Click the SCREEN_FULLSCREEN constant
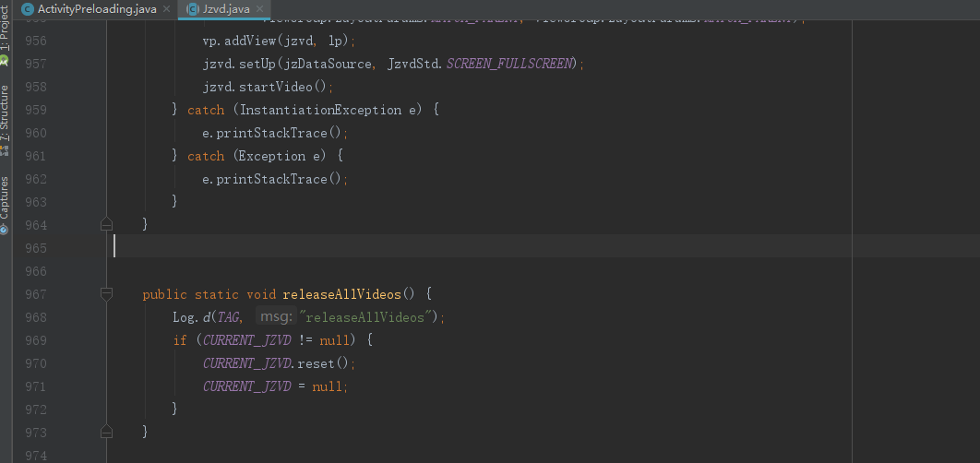980x463 pixels. pyautogui.click(x=508, y=64)
